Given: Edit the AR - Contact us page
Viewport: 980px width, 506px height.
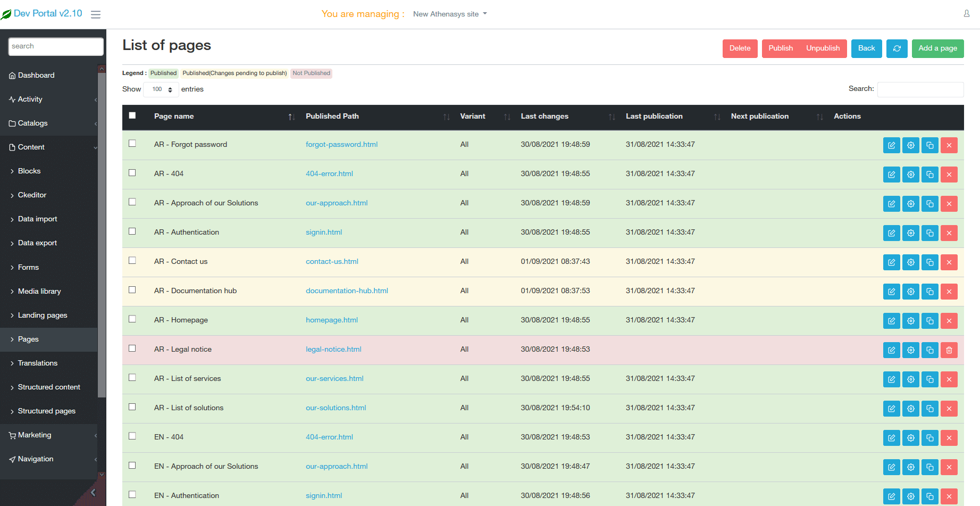Looking at the screenshot, I should click(891, 262).
